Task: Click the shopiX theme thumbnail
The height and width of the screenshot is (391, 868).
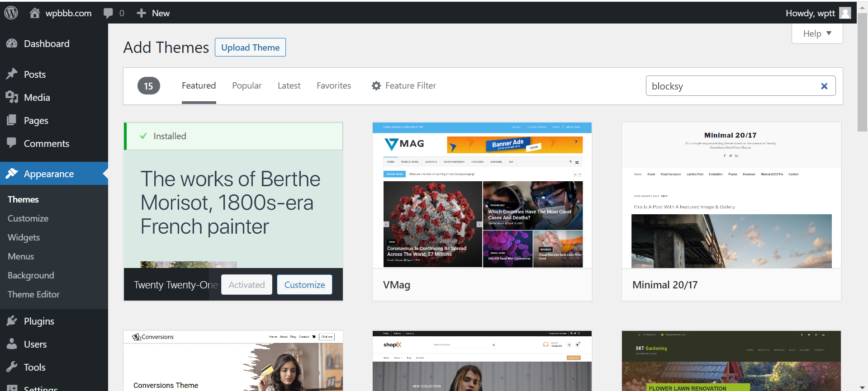Action: (x=482, y=361)
